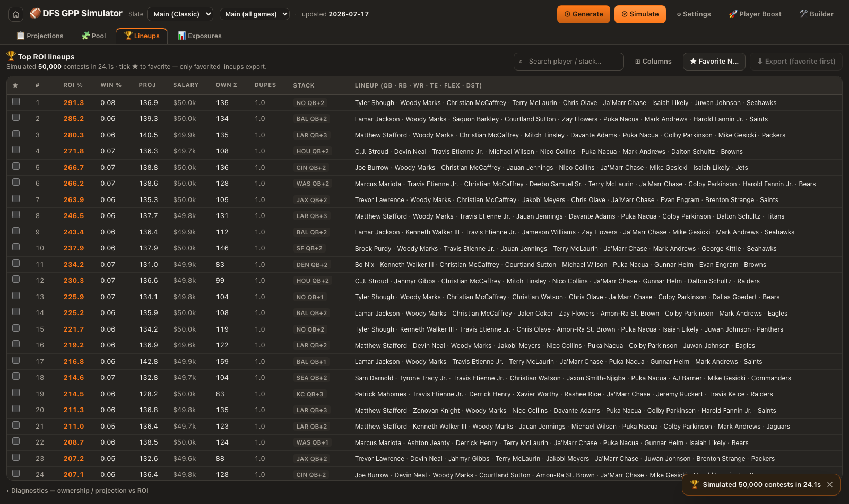Click the football logo icon

click(x=35, y=13)
